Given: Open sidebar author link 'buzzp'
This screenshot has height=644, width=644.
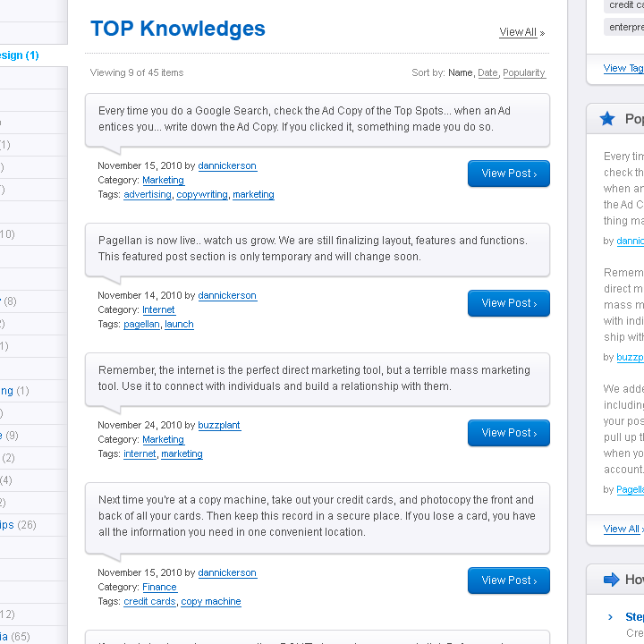Looking at the screenshot, I should (630, 357).
